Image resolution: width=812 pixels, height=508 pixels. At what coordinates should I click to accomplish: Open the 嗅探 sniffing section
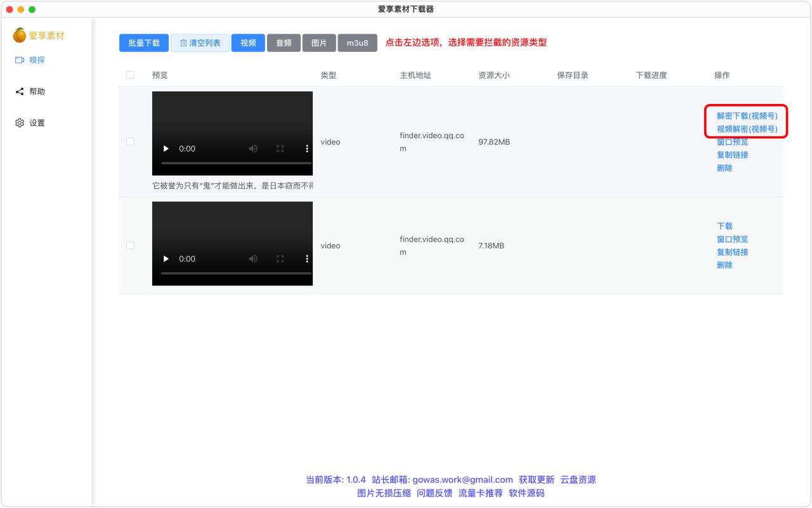click(x=30, y=60)
